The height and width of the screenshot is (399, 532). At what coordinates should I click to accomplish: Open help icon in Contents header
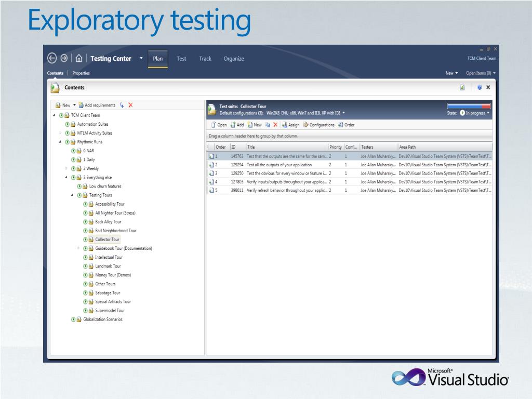click(480, 87)
